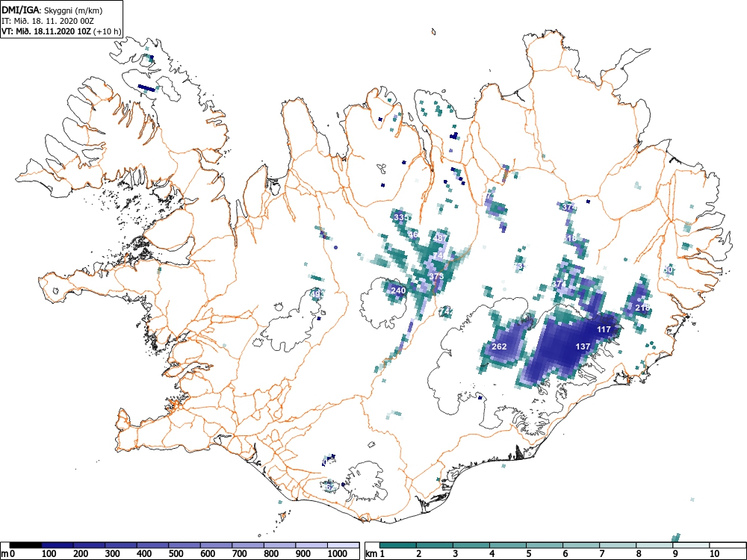Click the light 8–9 km legend swatch
This screenshot has height=560, width=747.
click(654, 545)
